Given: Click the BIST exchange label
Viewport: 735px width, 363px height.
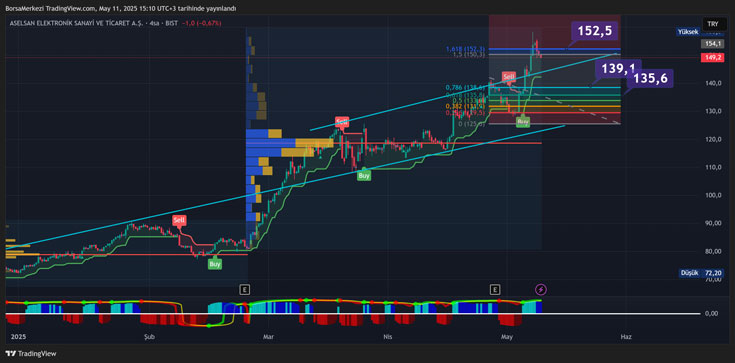Looking at the screenshot, I should [x=171, y=23].
